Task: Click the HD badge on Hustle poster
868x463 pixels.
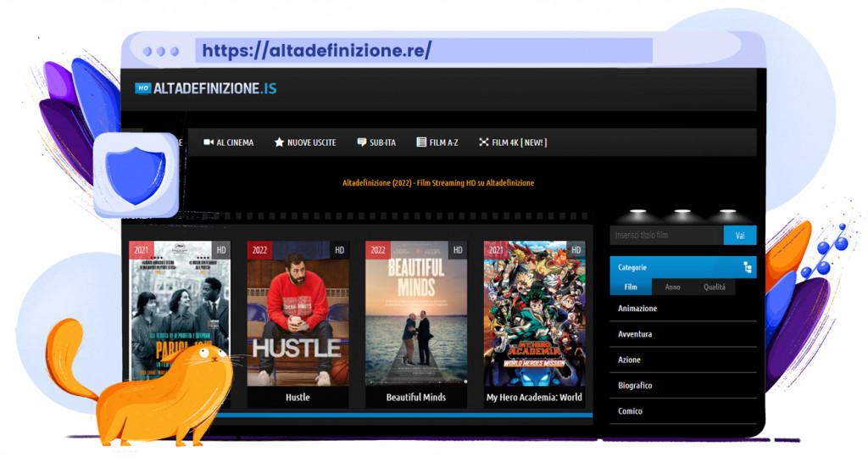Action: pyautogui.click(x=339, y=250)
